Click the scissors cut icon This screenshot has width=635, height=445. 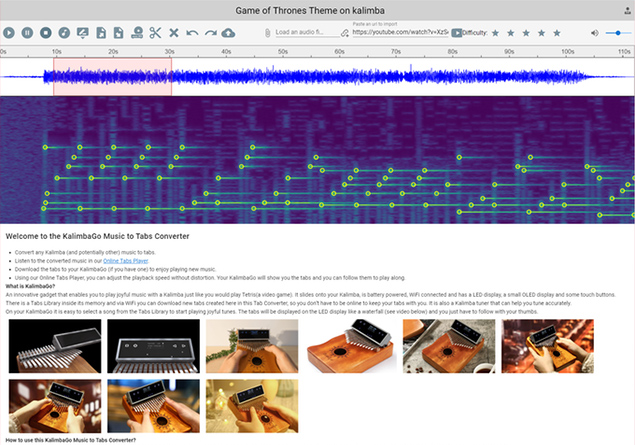[x=156, y=33]
